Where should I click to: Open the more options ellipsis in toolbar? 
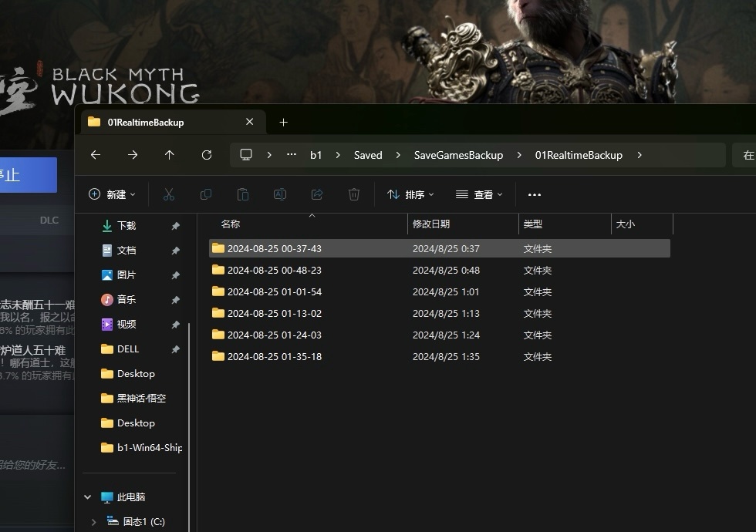pyautogui.click(x=534, y=194)
